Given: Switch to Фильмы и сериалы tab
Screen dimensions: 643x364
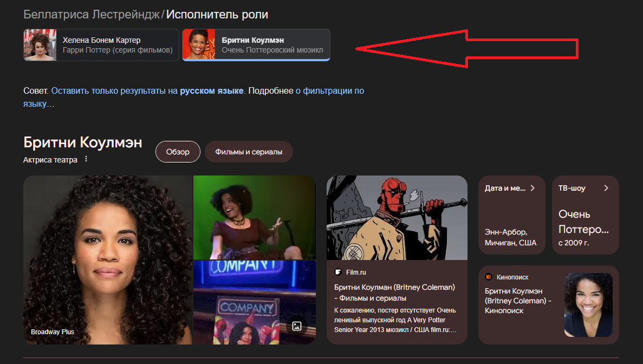Looking at the screenshot, I should 249,152.
